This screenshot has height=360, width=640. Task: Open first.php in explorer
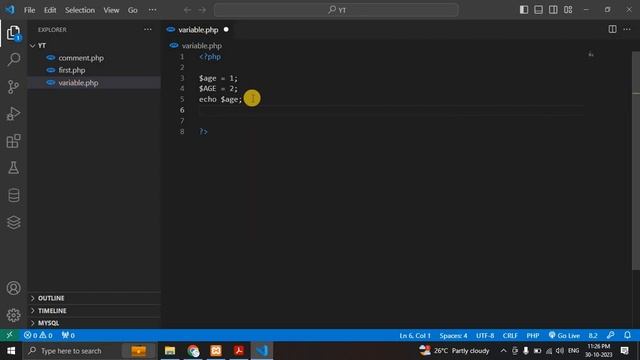[71, 70]
